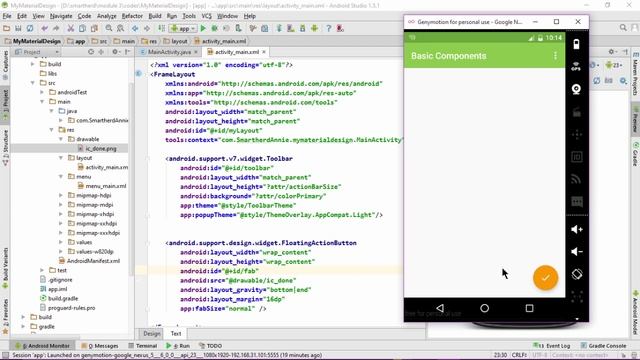Screen dimensions: 640x360
Task: Click the green Run app button
Action: click(x=203, y=28)
